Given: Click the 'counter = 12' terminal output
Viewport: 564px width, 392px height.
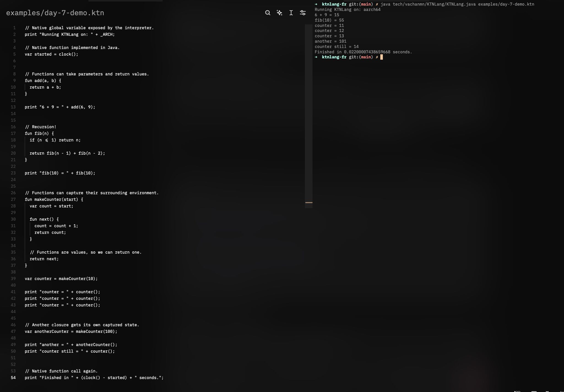Looking at the screenshot, I should pos(329,31).
